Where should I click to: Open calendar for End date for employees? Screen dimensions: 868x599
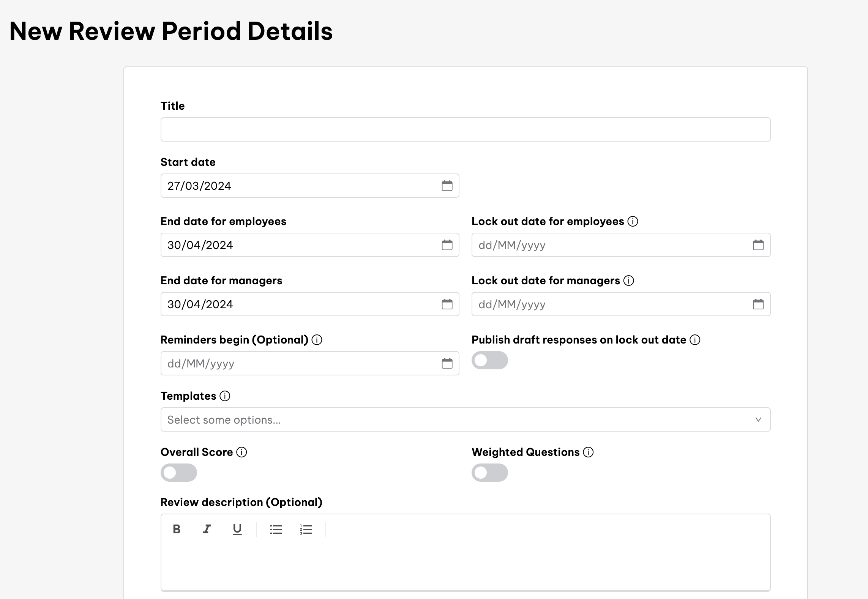[x=447, y=245]
